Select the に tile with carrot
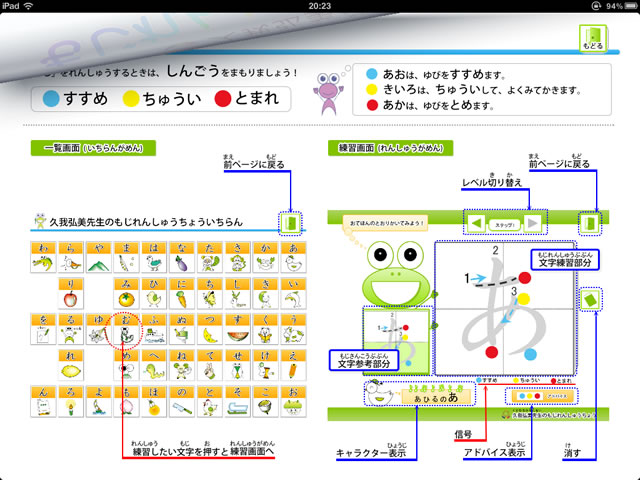Screen dimensions: 640x480 (182, 293)
